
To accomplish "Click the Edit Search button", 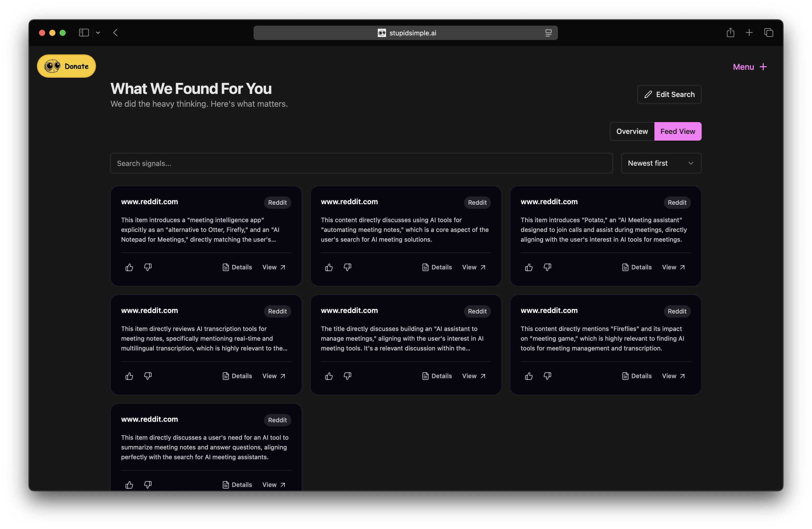I will pyautogui.click(x=669, y=94).
